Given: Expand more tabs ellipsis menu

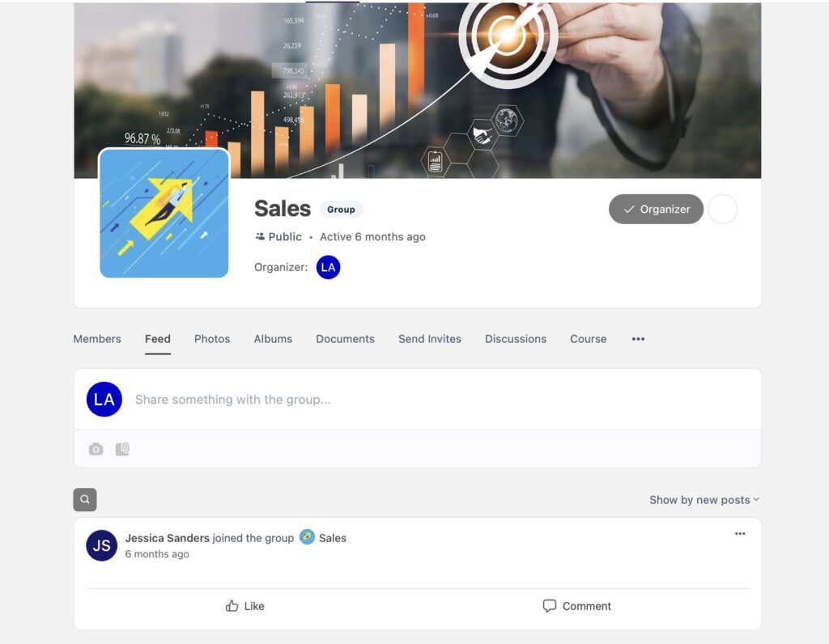Looking at the screenshot, I should pos(638,339).
